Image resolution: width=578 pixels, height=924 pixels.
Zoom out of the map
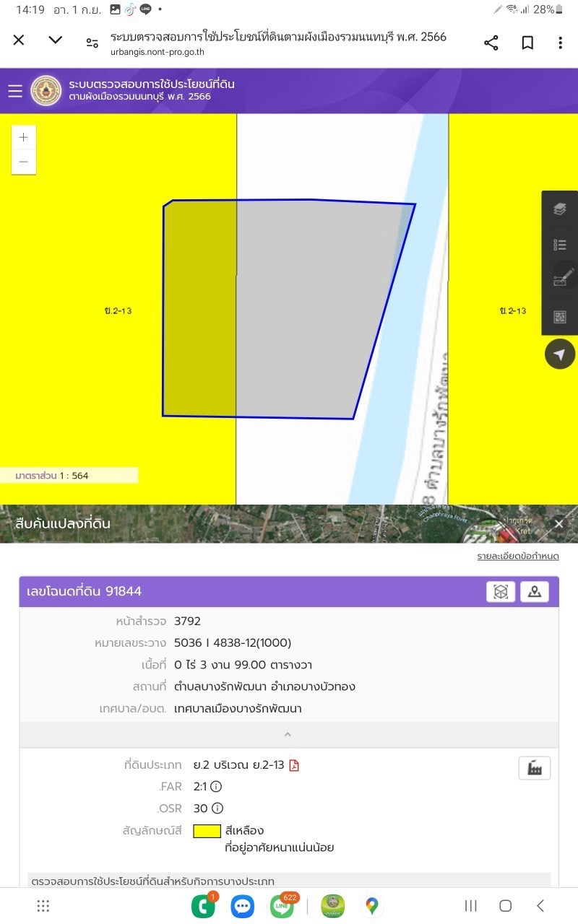[24, 162]
